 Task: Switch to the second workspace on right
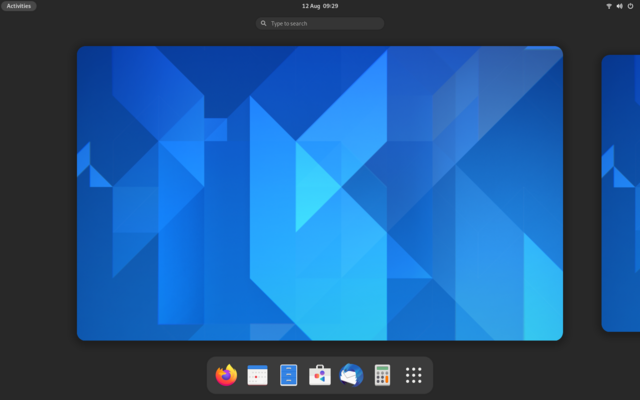pyautogui.click(x=621, y=193)
